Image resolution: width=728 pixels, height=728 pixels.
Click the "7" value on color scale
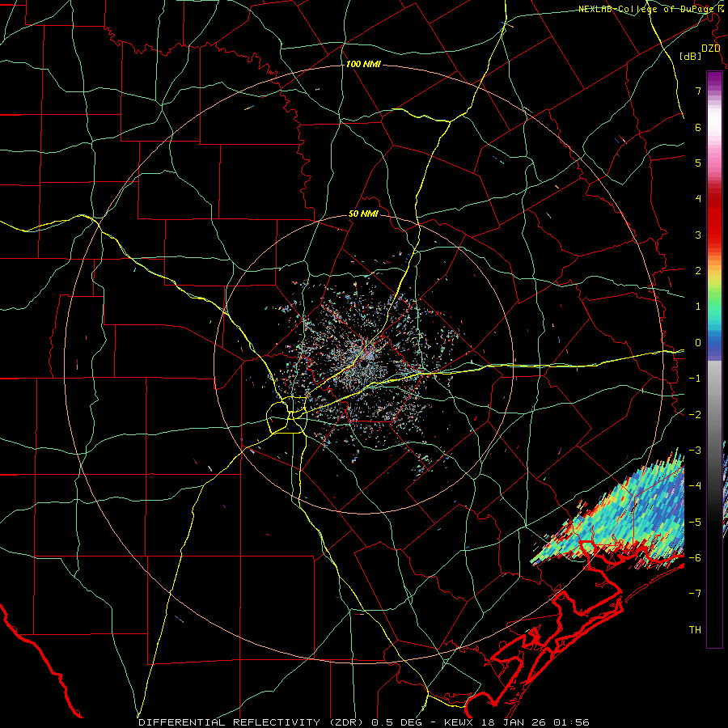point(698,91)
